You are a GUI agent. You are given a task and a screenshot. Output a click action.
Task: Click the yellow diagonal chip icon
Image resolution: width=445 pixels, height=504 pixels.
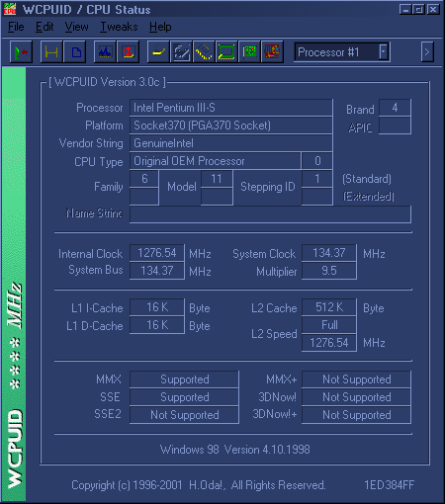(204, 51)
